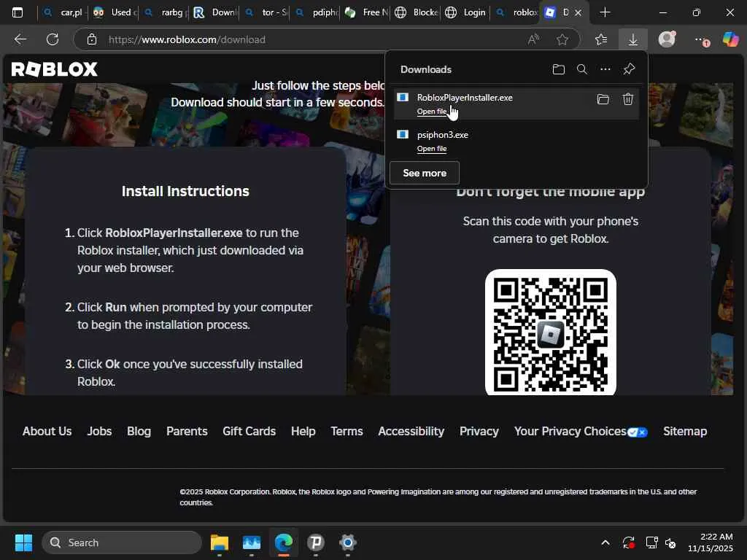The height and width of the screenshot is (560, 747).
Task: Refresh the Roblox download page
Action: point(53,39)
